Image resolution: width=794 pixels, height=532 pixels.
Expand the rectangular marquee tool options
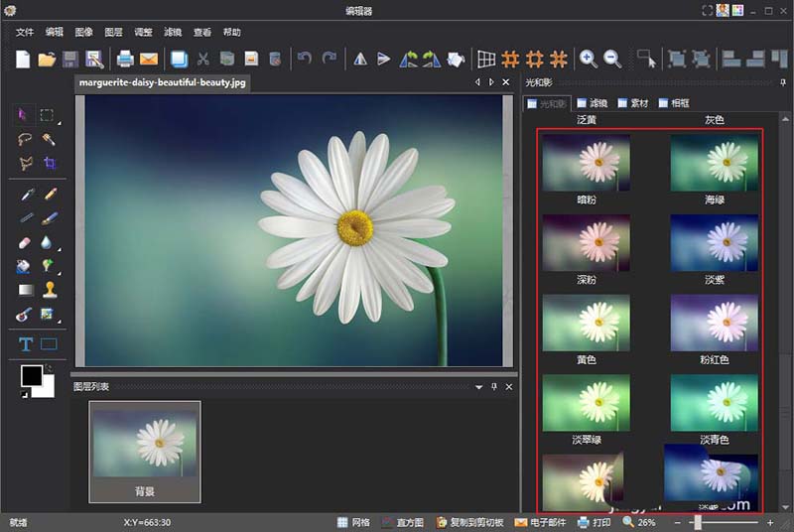58,123
